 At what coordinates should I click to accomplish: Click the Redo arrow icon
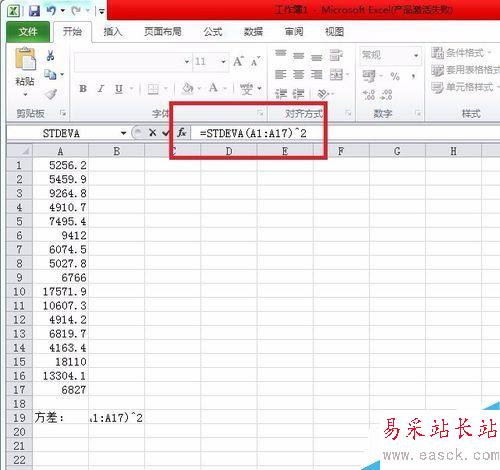click(76, 11)
